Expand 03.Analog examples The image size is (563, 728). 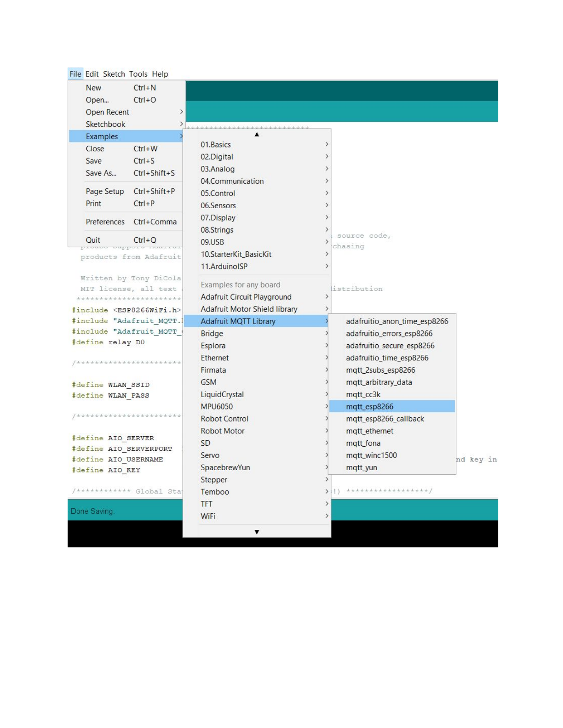(257, 169)
